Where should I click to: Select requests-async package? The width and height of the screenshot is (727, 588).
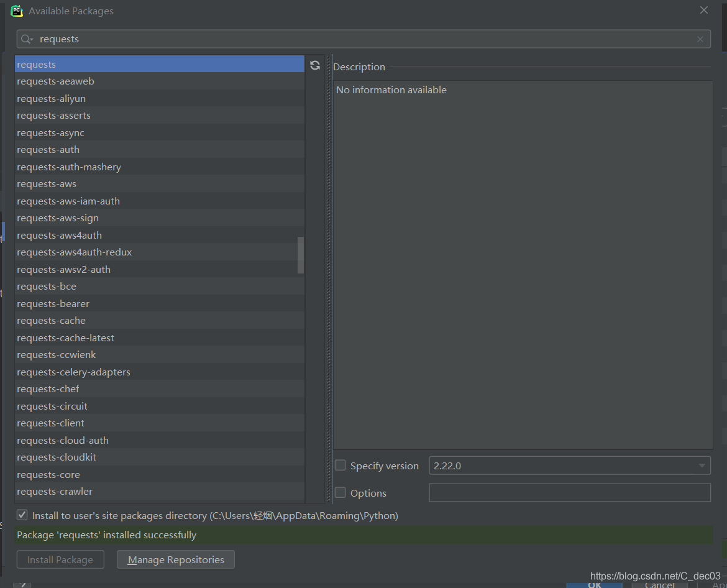[x=160, y=132]
